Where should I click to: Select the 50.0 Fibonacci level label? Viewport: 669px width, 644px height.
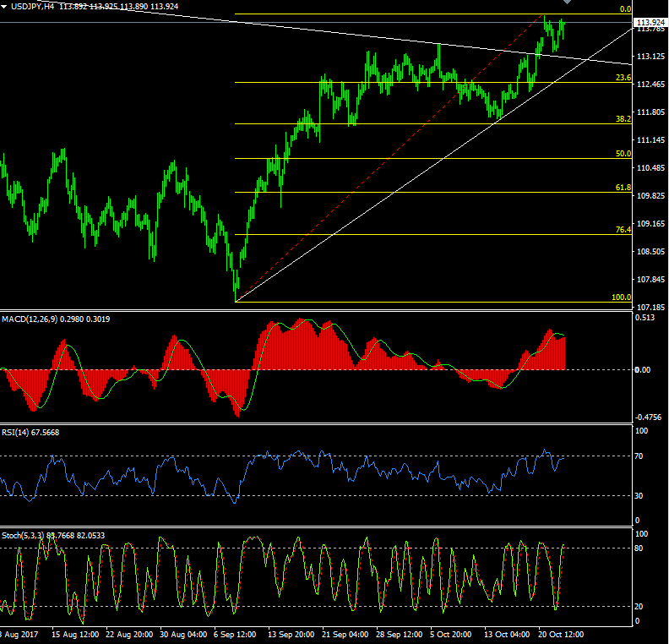click(623, 153)
